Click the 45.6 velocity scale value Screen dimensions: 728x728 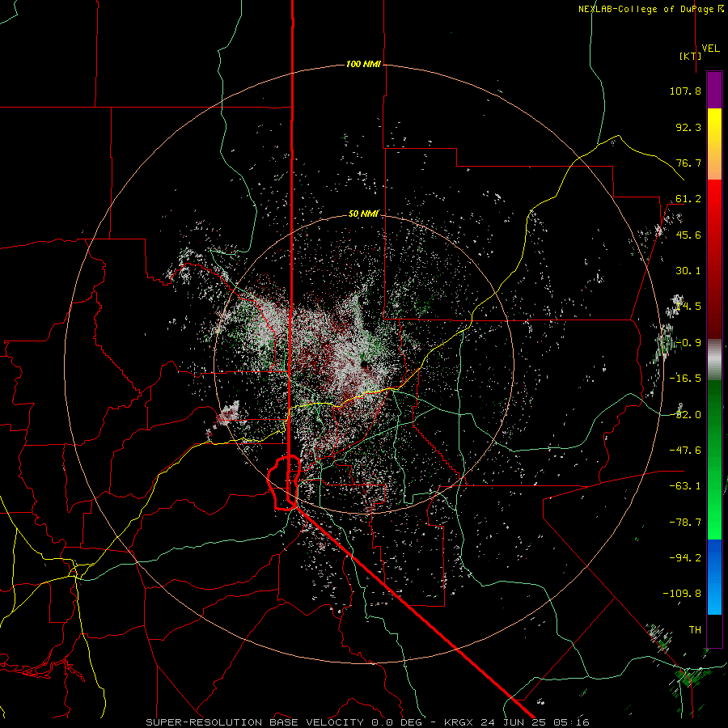pyautogui.click(x=688, y=235)
